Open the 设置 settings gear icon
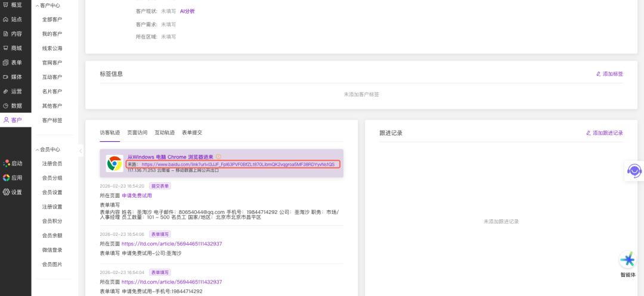 [6, 192]
